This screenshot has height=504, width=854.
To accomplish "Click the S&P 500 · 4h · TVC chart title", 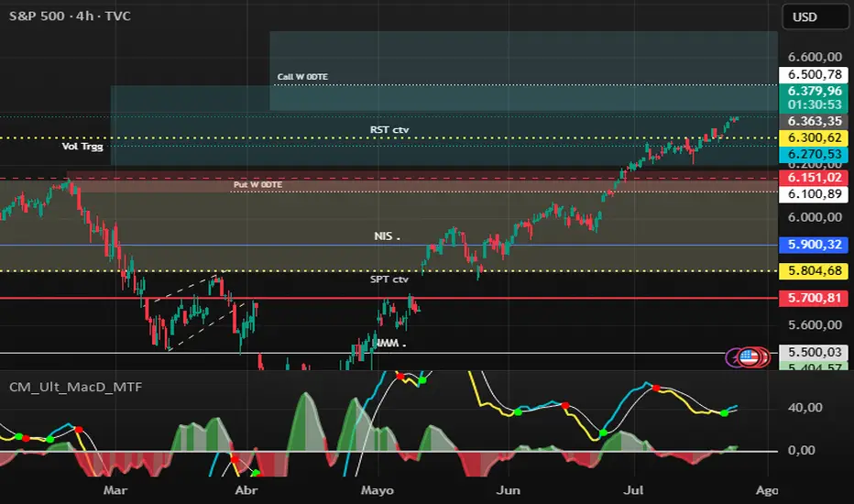I will coord(71,16).
